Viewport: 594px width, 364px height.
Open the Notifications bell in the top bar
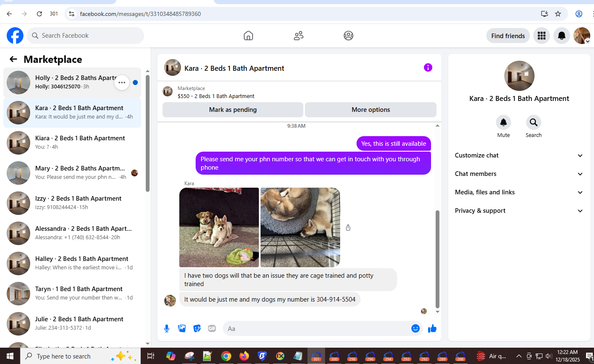click(x=562, y=36)
